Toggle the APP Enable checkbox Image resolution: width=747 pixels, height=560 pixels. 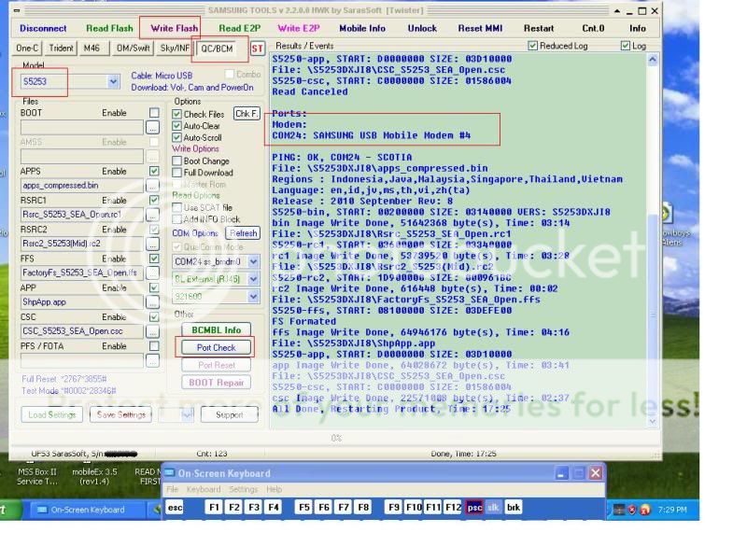tap(154, 287)
